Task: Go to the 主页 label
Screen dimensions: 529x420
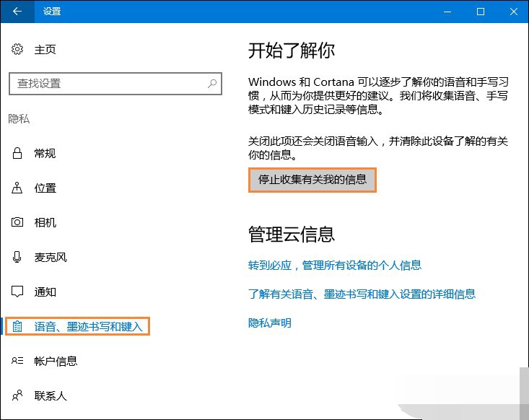Action: [45, 50]
